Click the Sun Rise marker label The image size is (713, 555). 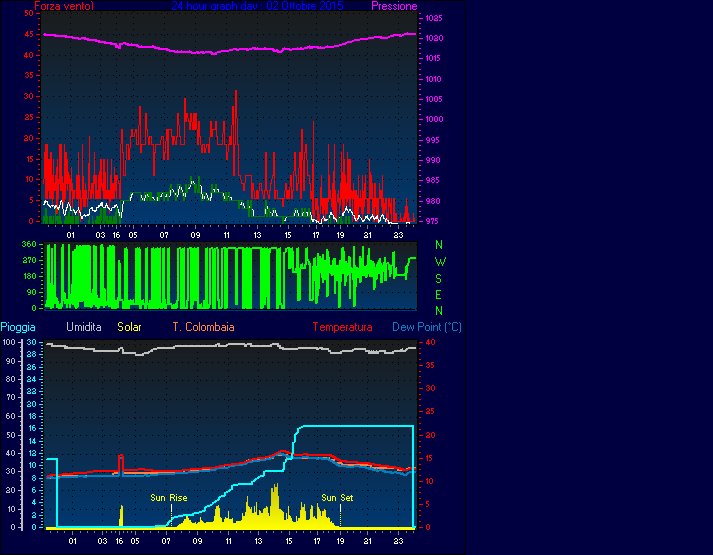pyautogui.click(x=168, y=497)
